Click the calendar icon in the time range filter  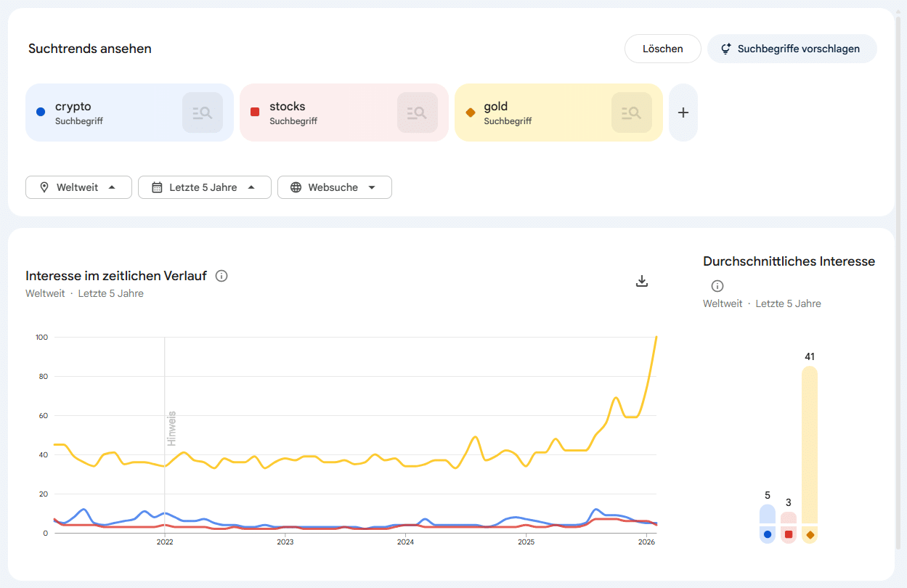coord(156,187)
